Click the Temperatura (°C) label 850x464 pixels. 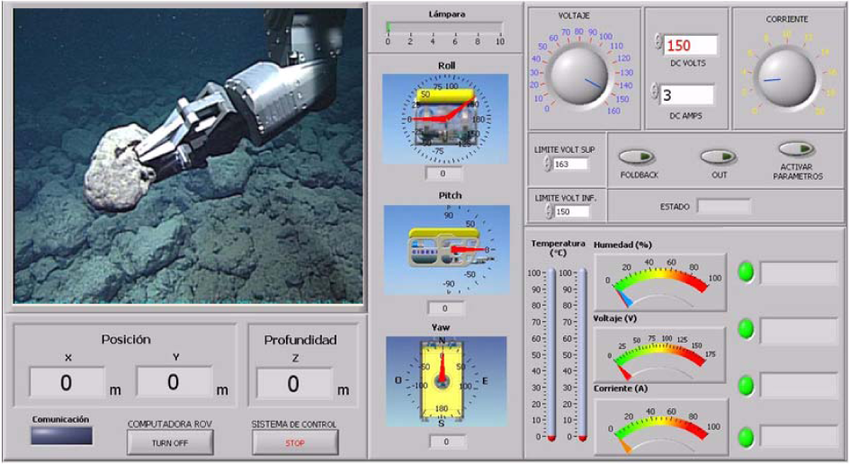pos(558,248)
